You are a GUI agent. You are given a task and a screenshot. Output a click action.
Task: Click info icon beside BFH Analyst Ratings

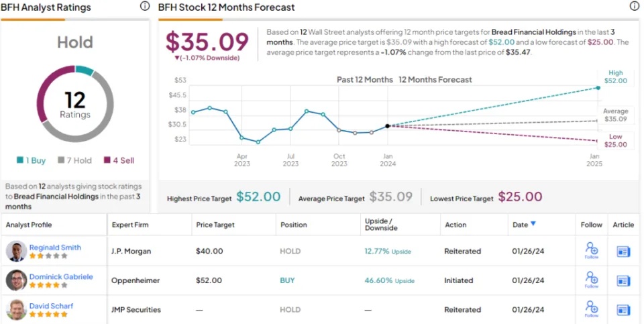[x=145, y=6]
